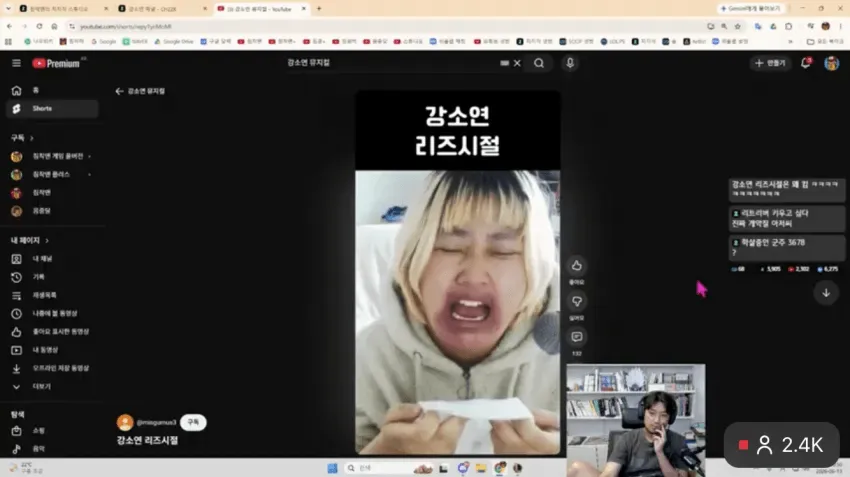
Task: Open watch history 기록
Action: 52,277
